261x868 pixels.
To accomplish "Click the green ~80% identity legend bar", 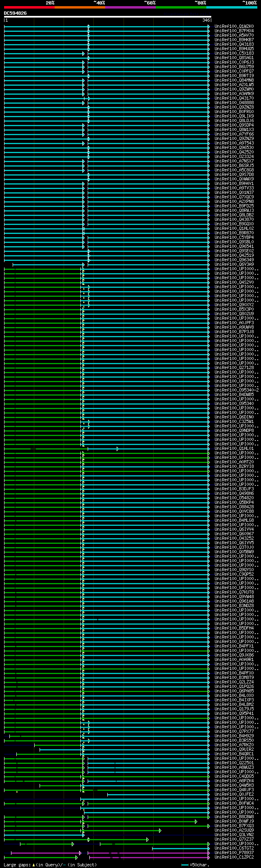I will [181, 7].
